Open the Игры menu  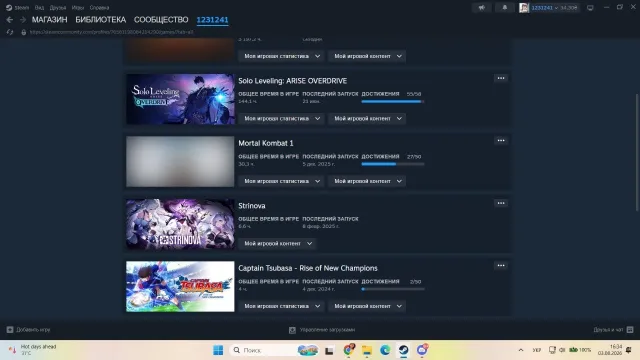click(78, 7)
